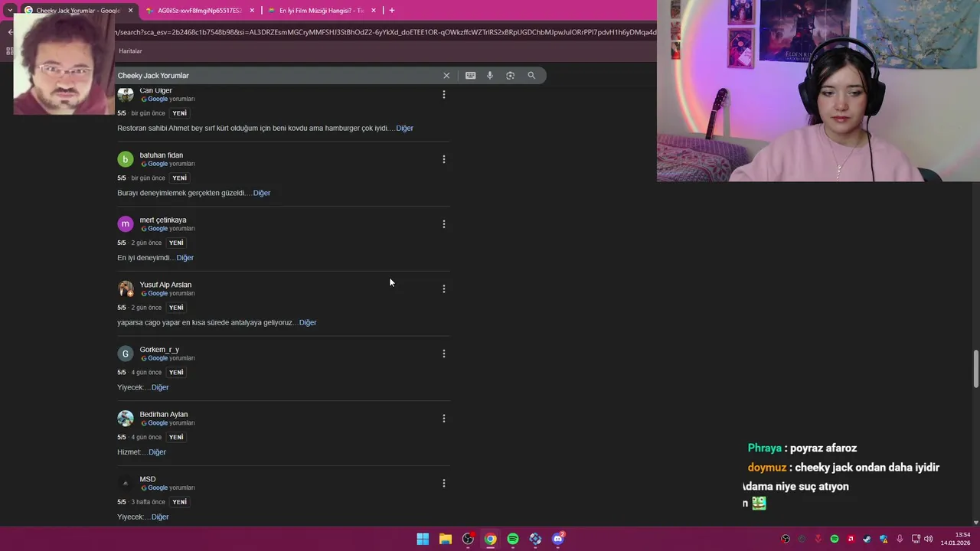Open Chrome tab search dropdown arrow

click(x=10, y=10)
